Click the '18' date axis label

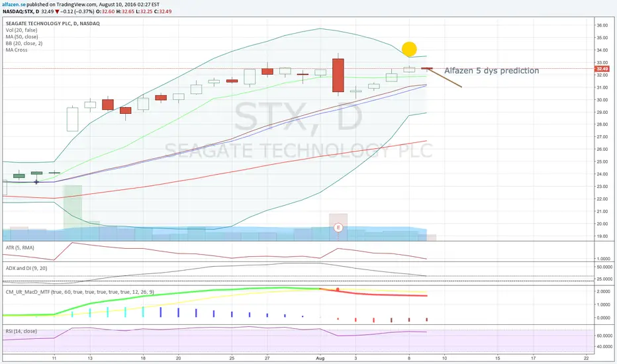click(x=143, y=358)
